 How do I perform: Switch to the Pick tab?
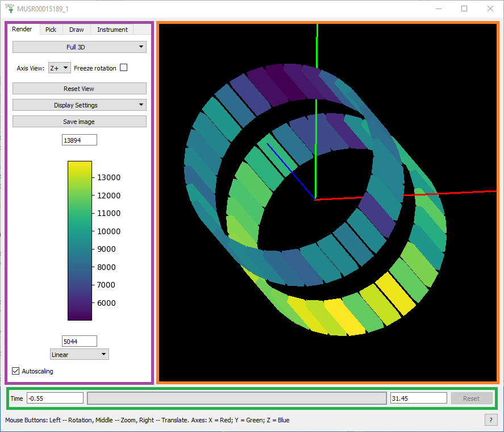click(51, 30)
